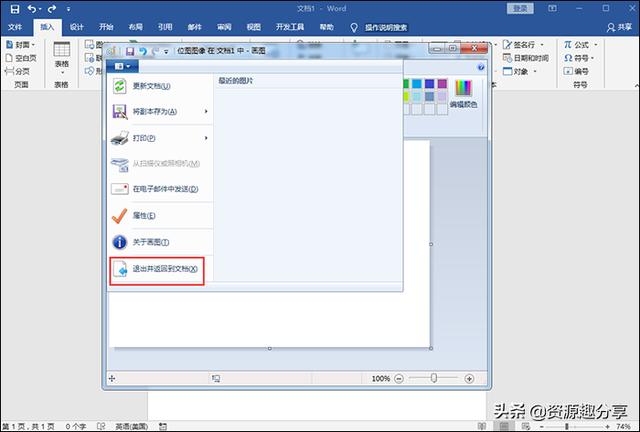The image size is (640, 432).
Task: Open the 封面 cover page dropdown
Action: (x=20, y=45)
